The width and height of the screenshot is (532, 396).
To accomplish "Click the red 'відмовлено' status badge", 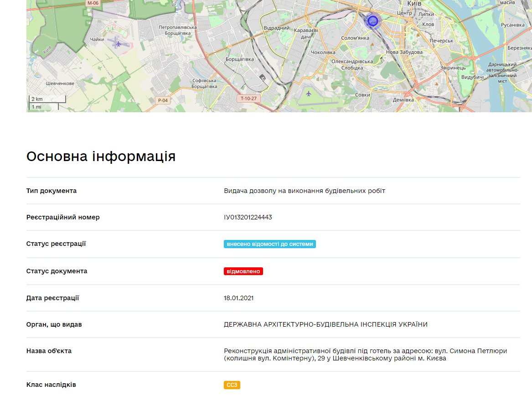I will (x=243, y=271).
